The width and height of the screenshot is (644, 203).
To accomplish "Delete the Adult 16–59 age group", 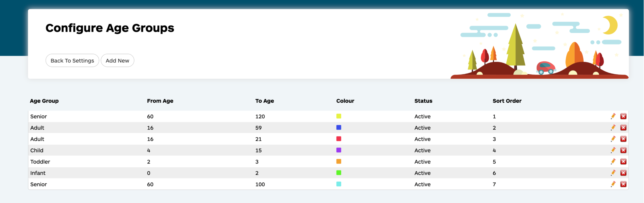I will coord(623,128).
